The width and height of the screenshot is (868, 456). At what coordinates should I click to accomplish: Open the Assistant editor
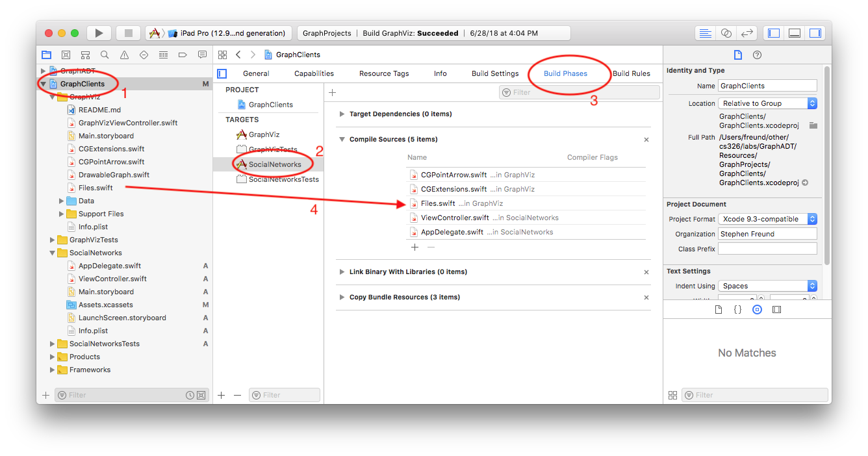(x=726, y=33)
